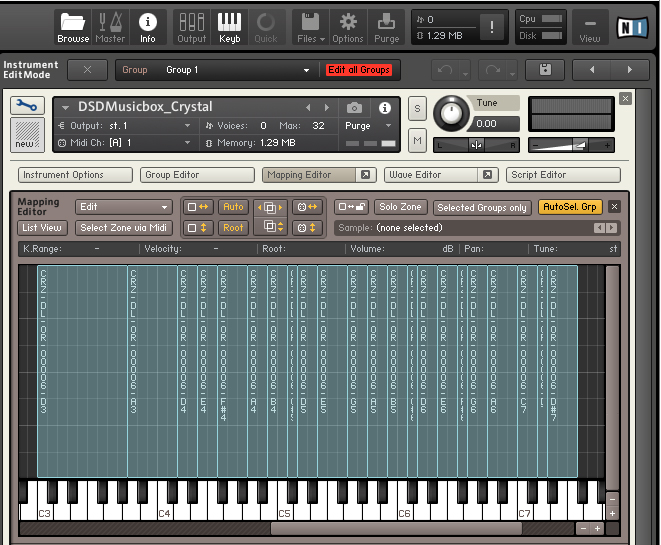Exit Instrument Edit Mode with X button
Screen dimensions: 661x545
pyautogui.click(x=87, y=70)
